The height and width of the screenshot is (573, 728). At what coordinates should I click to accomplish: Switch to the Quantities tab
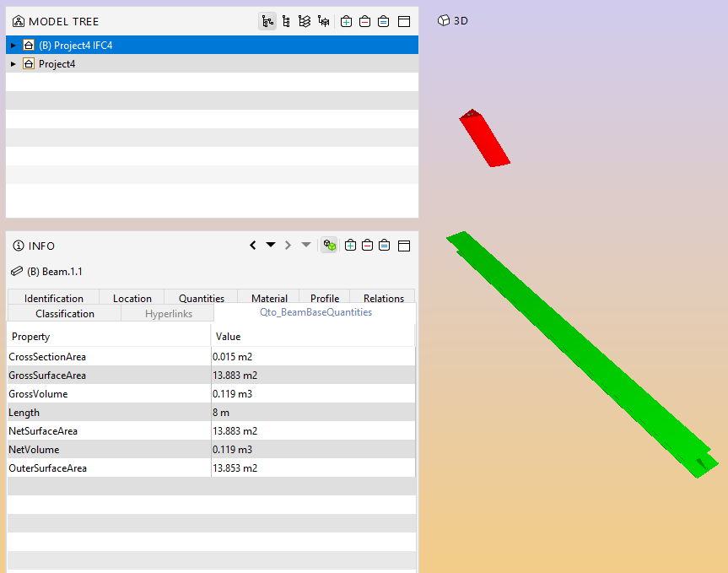pos(201,298)
